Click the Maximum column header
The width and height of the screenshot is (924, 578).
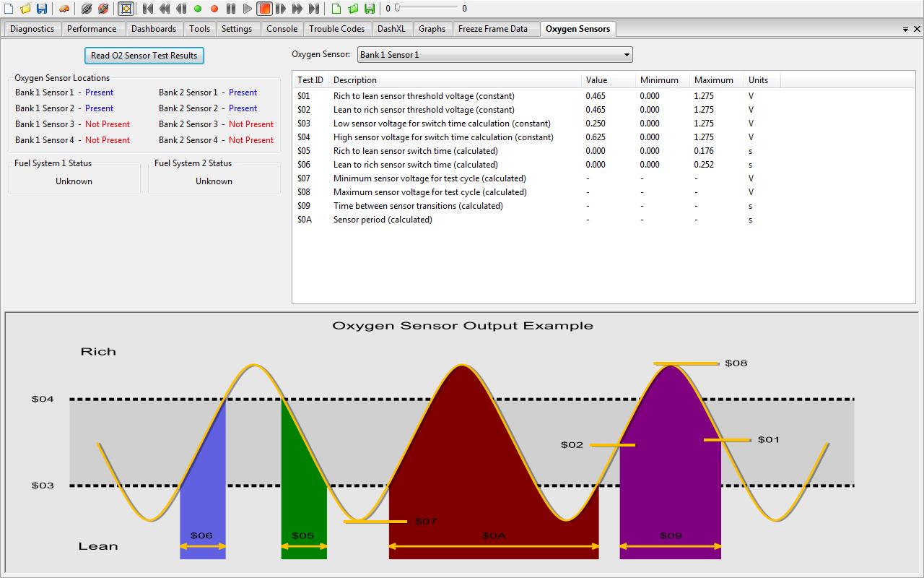(717, 80)
